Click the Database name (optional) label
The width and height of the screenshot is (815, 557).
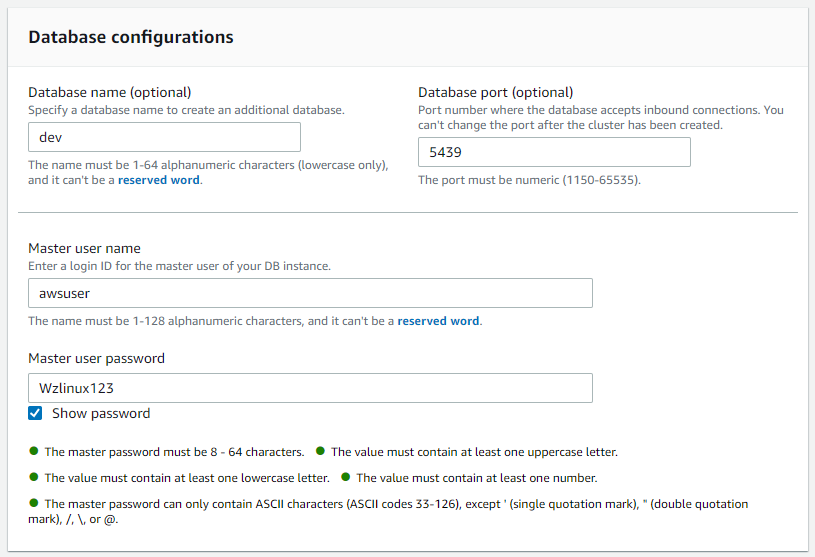pos(110,92)
